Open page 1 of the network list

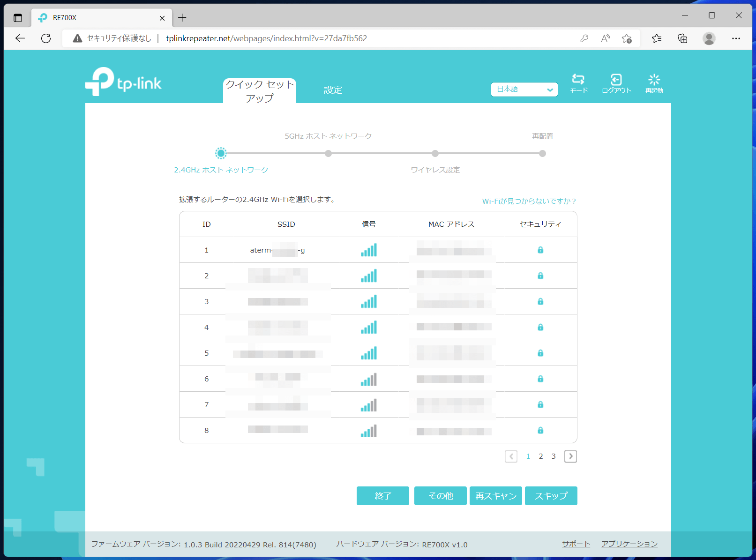click(528, 456)
